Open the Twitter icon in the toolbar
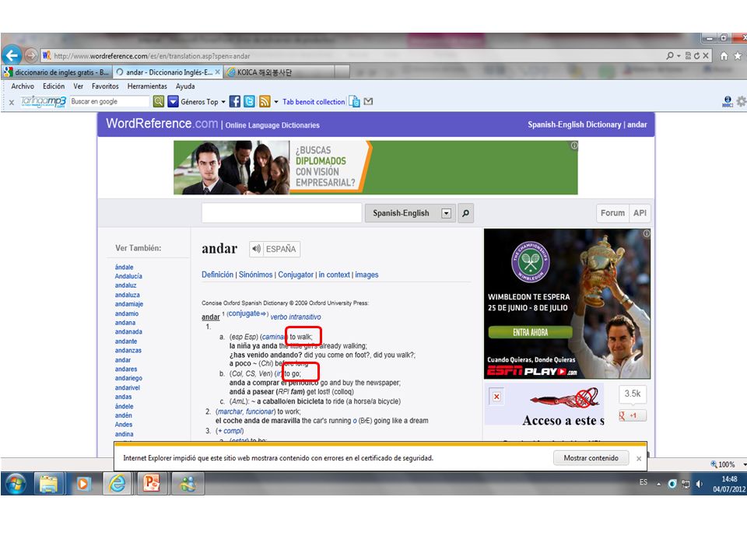This screenshot has height=560, width=747. pyautogui.click(x=250, y=101)
